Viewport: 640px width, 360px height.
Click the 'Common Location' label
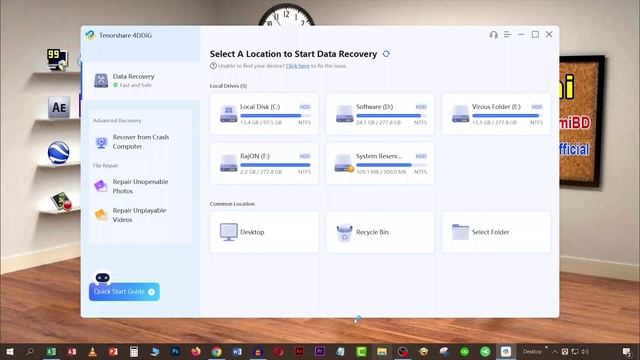click(x=232, y=204)
